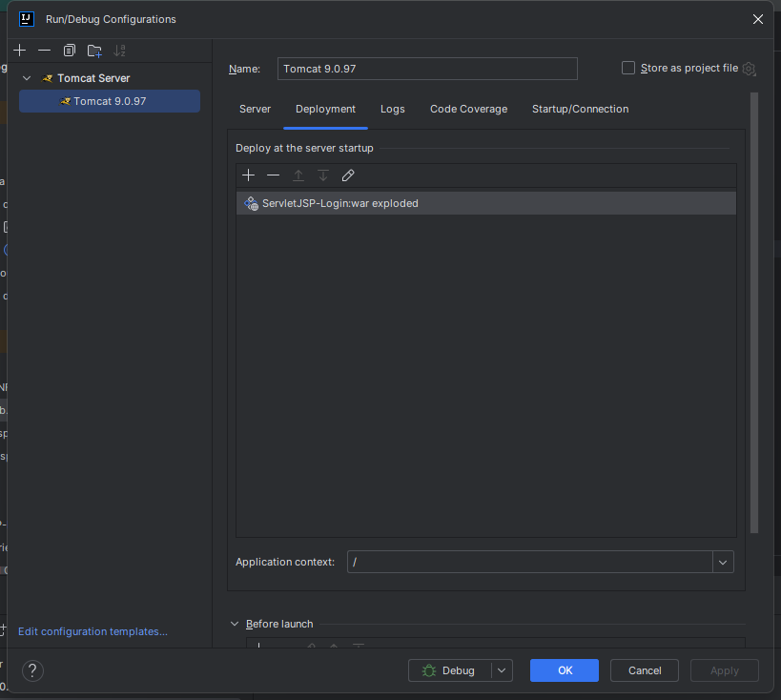
Task: Open the help question mark
Action: 32,670
